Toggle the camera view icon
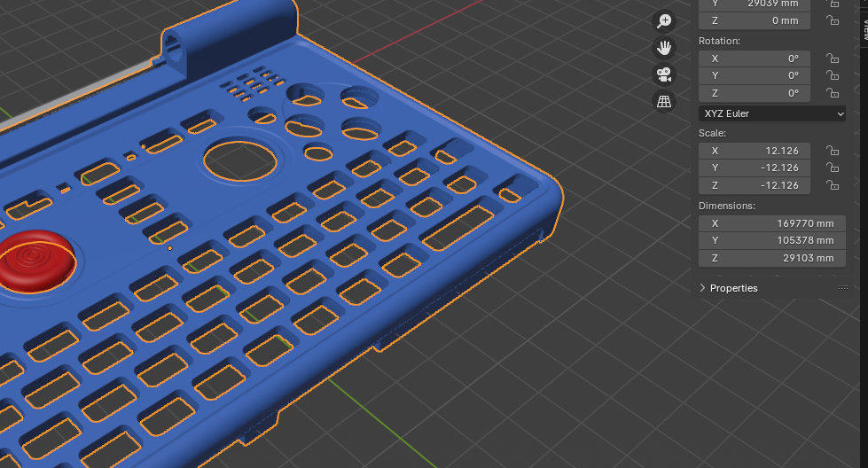This screenshot has width=868, height=468. click(664, 74)
